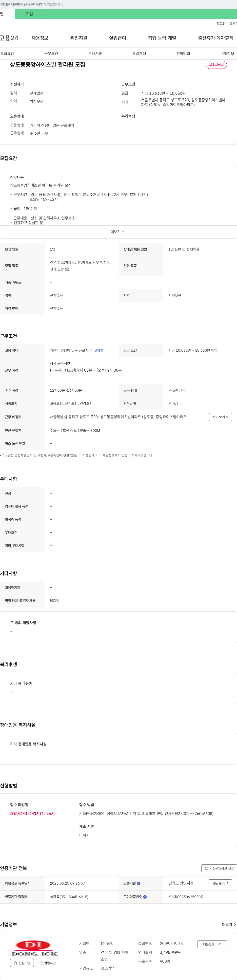Click 고용보험, 산재보험, 건강보험 text

pyautogui.click(x=71, y=403)
